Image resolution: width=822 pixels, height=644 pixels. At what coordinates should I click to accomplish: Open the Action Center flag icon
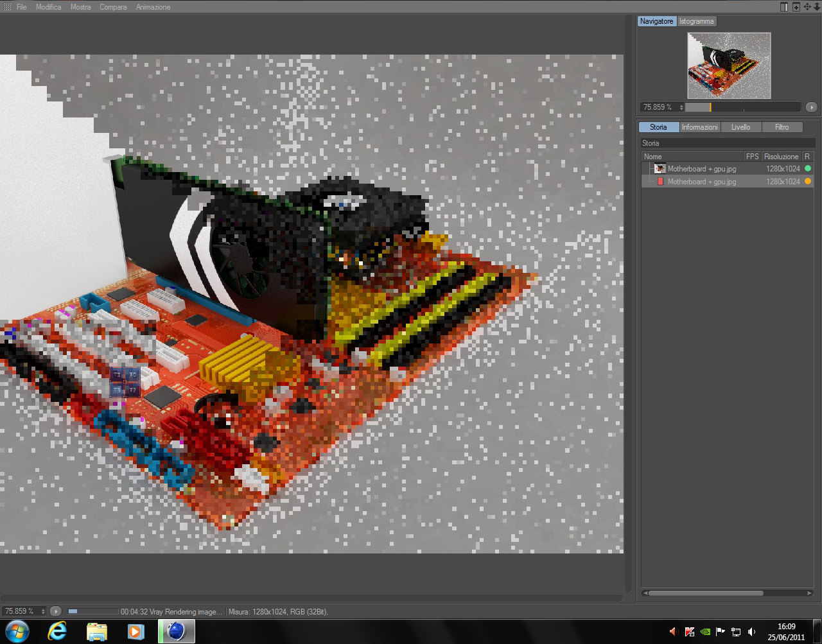(721, 632)
